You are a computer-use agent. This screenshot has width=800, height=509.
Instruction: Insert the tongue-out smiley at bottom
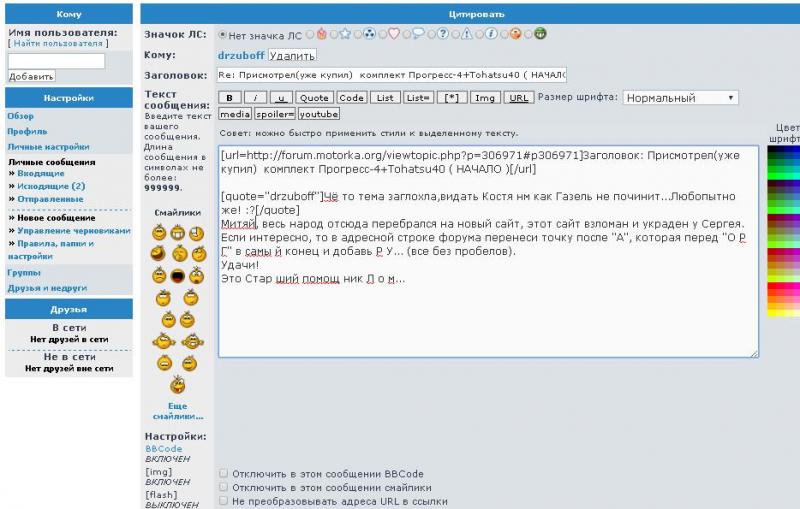(x=178, y=384)
